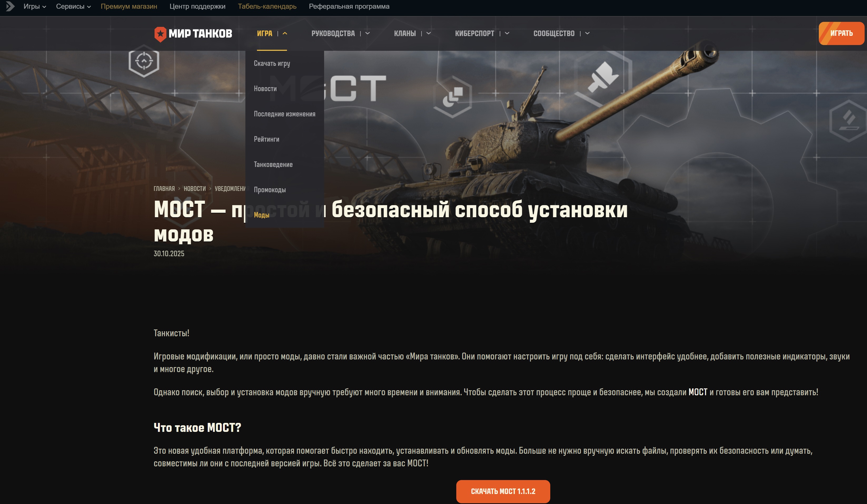The image size is (867, 504).
Task: Collapse the ИГРА menu chevron
Action: tap(285, 33)
